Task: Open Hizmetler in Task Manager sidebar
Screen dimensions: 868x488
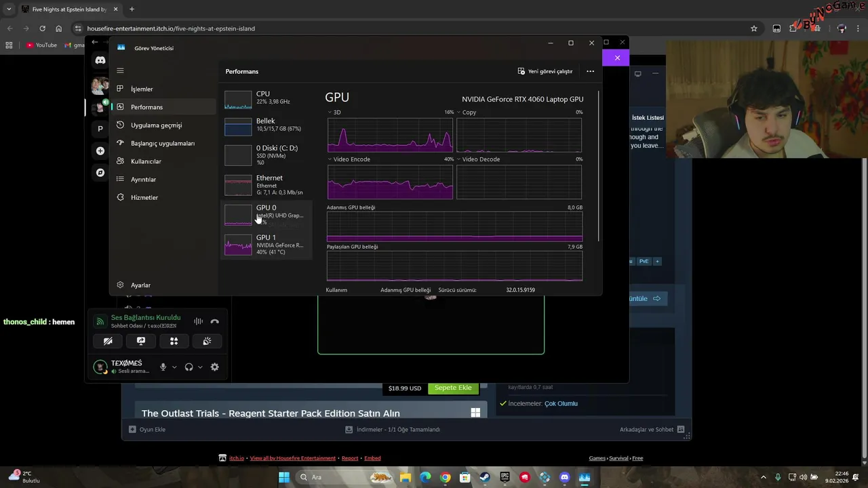Action: point(163,197)
